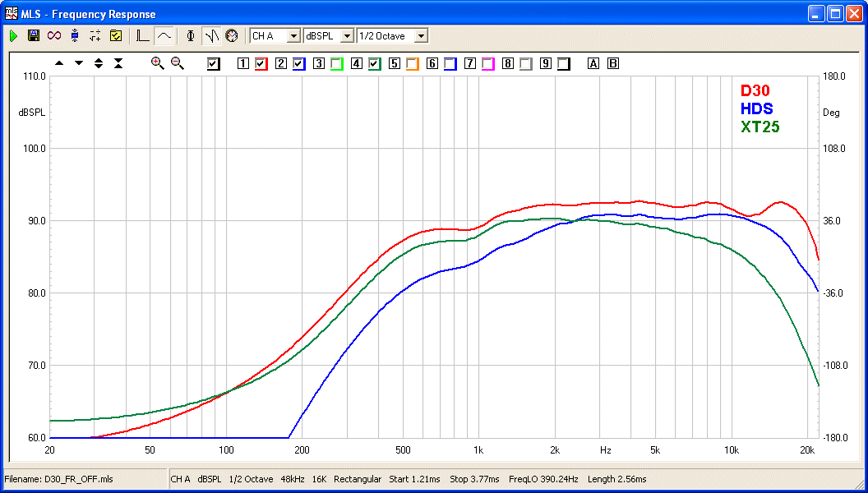Save measurement with the floppy disk icon
This screenshot has height=493, width=868.
(34, 36)
